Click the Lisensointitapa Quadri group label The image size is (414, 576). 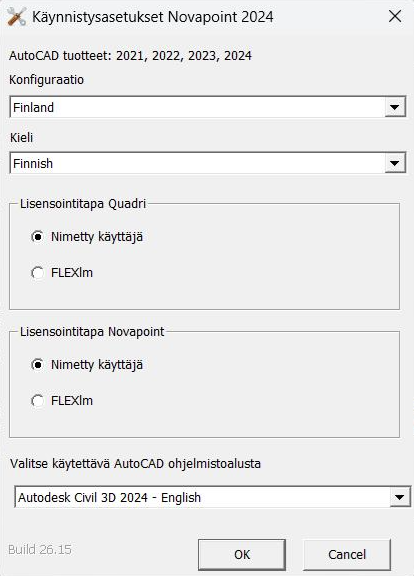pyautogui.click(x=83, y=204)
